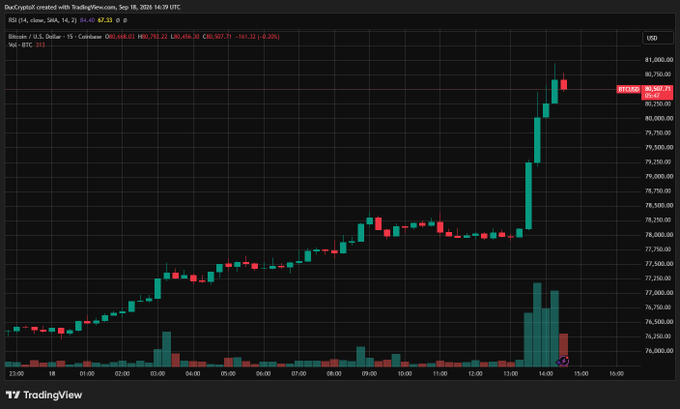Click the open price value 80,668.03

tap(121, 37)
